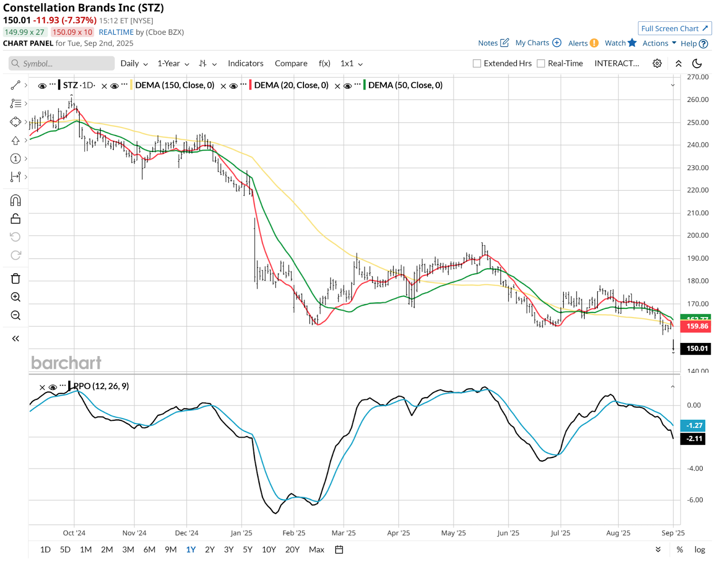Open the Daily period dropdown
This screenshot has height=564, width=728.
(134, 64)
